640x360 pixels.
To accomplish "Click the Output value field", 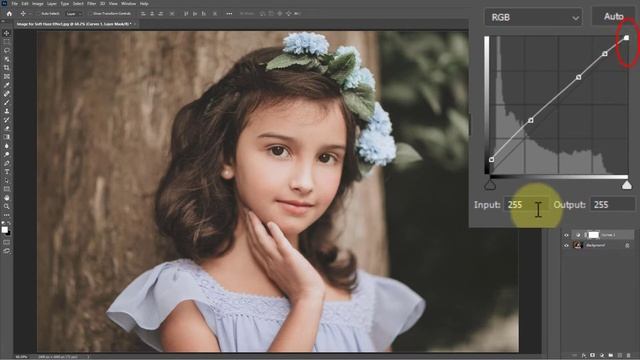I will coord(612,204).
